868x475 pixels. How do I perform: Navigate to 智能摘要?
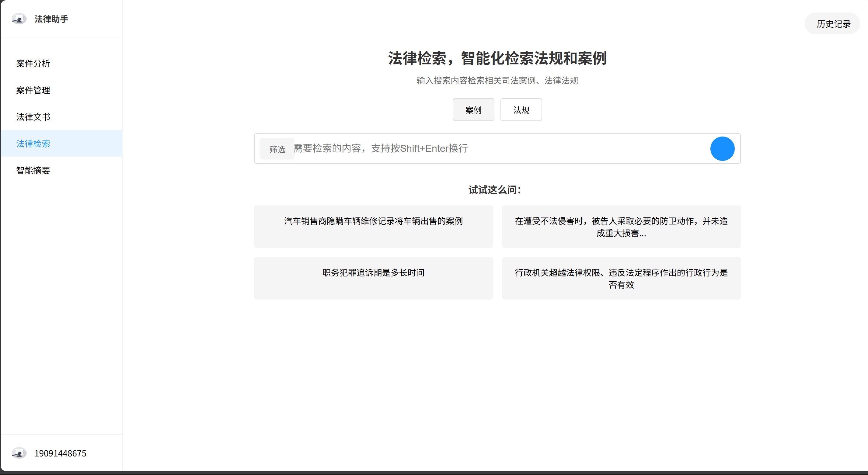click(33, 170)
